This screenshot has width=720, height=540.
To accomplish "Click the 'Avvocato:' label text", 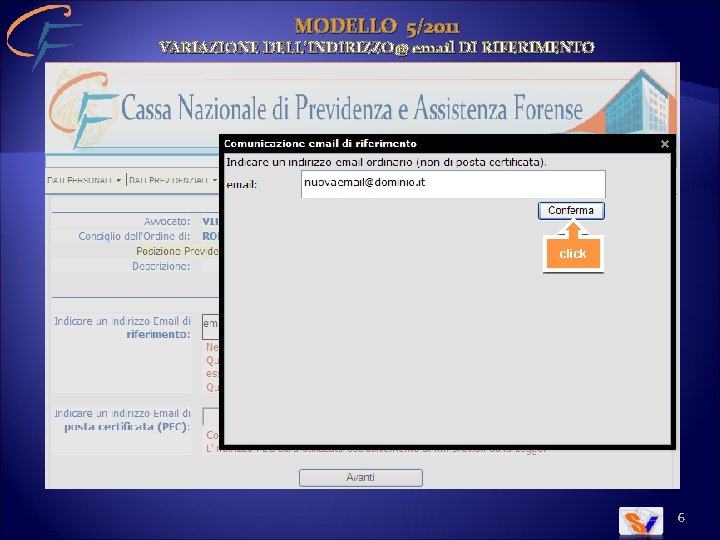I will (167, 221).
